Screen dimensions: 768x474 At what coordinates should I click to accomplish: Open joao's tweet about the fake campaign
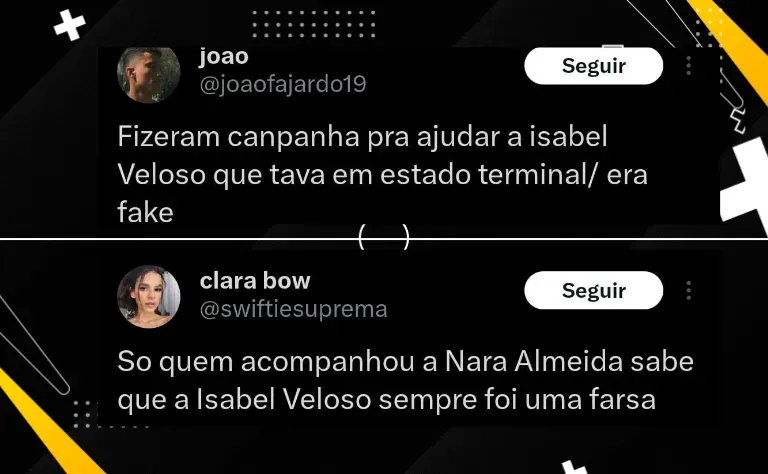pos(382,174)
